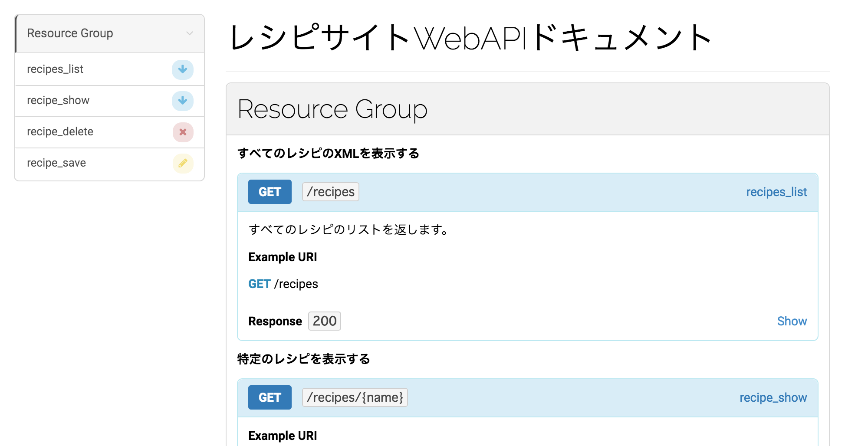Select the GET badge on the /recipes/{name} endpoint
This screenshot has width=868, height=446.
click(x=270, y=397)
